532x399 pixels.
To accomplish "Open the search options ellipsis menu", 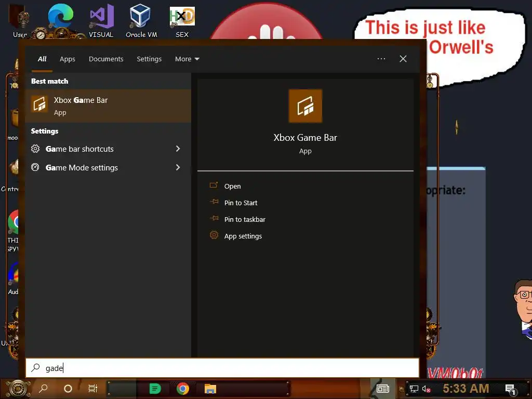I will pyautogui.click(x=381, y=59).
